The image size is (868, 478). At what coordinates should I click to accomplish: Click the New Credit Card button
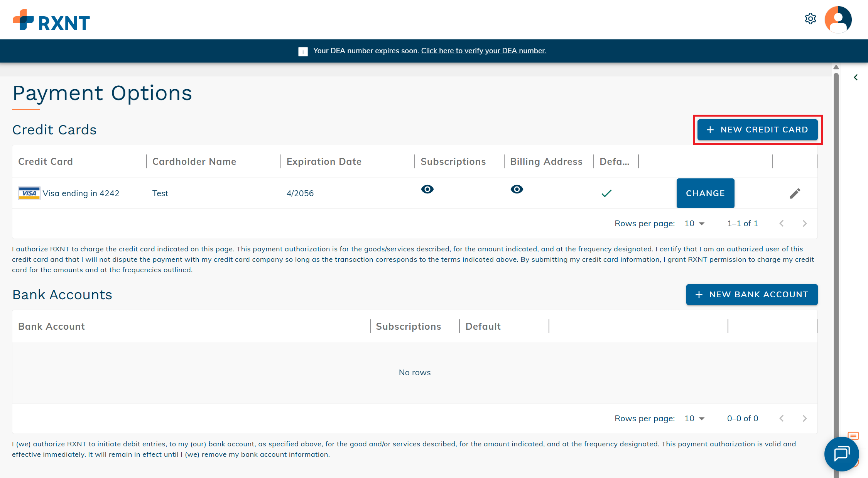tap(757, 130)
